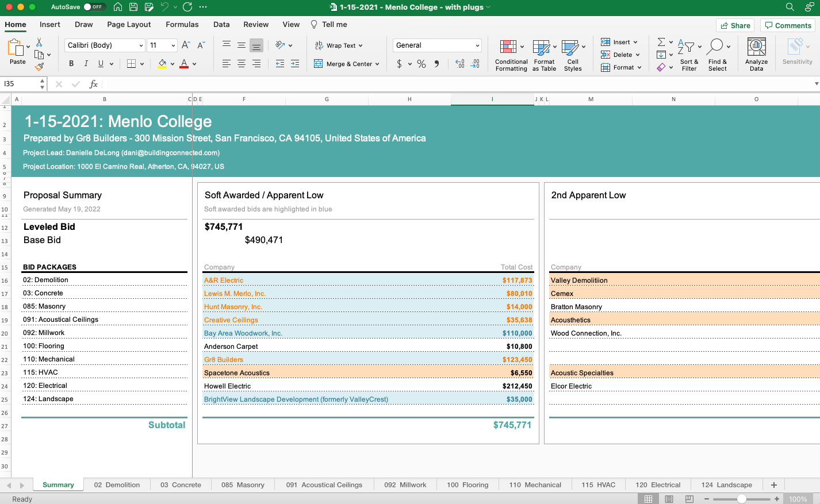The width and height of the screenshot is (820, 504).
Task: Click the zoom slider handle
Action: click(x=742, y=499)
